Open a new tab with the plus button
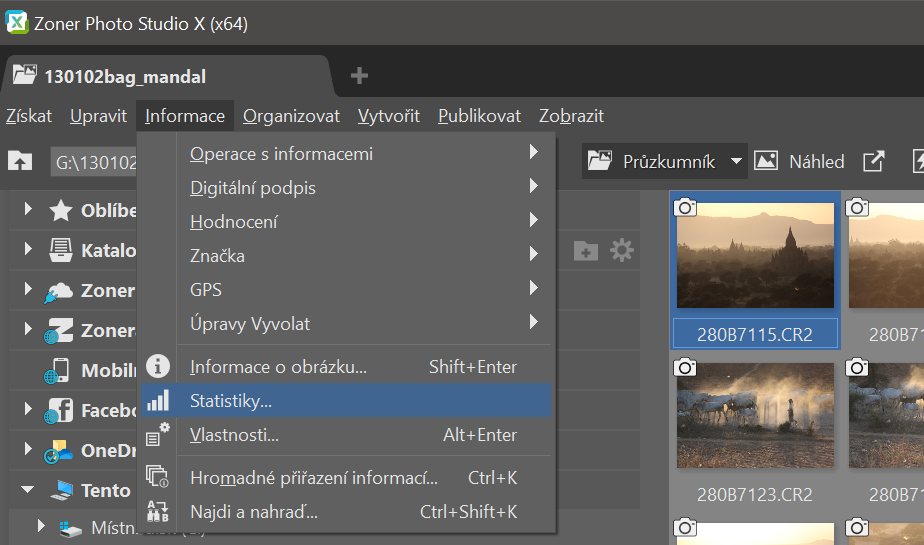The width and height of the screenshot is (924, 545). coord(359,75)
